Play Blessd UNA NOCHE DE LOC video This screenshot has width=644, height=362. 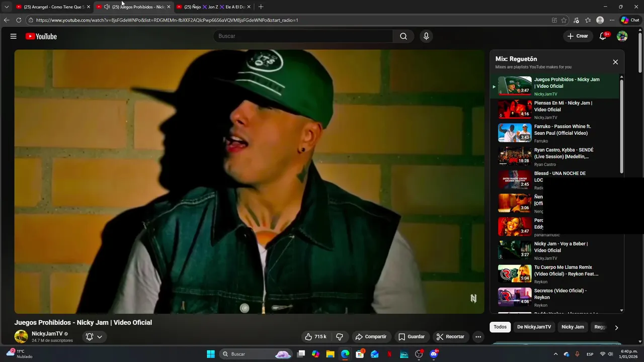tap(515, 179)
